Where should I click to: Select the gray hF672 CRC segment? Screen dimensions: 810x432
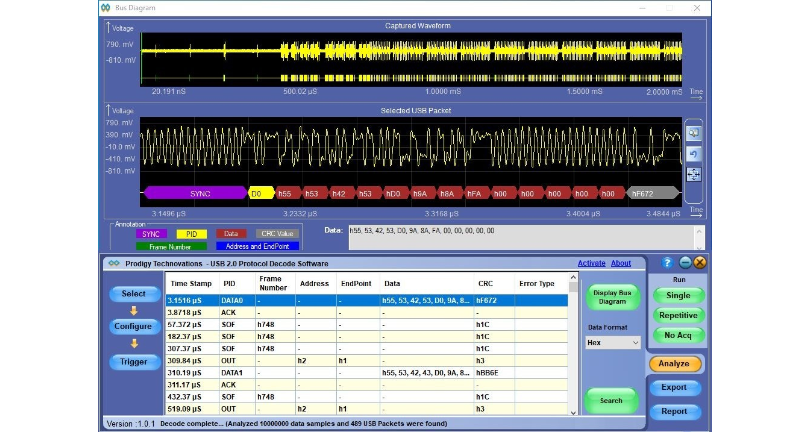(653, 194)
